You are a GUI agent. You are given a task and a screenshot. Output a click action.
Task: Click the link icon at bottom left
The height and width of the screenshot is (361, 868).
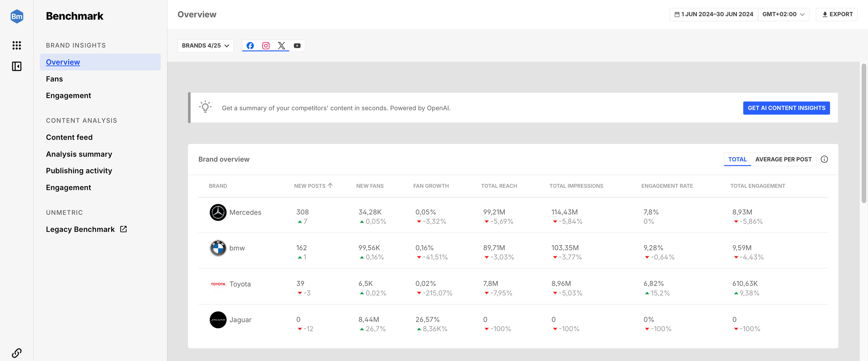tap(17, 353)
